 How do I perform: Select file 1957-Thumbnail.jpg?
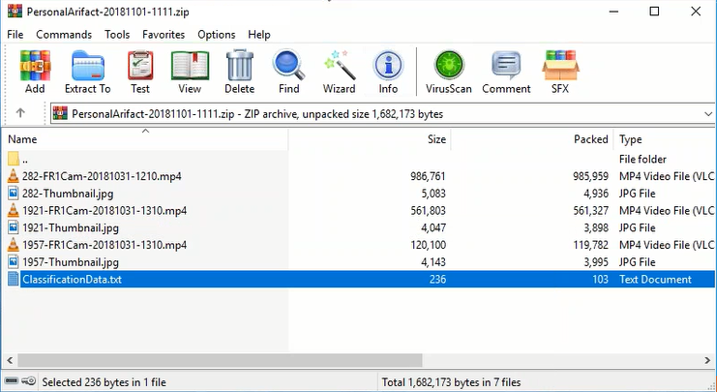(71, 262)
